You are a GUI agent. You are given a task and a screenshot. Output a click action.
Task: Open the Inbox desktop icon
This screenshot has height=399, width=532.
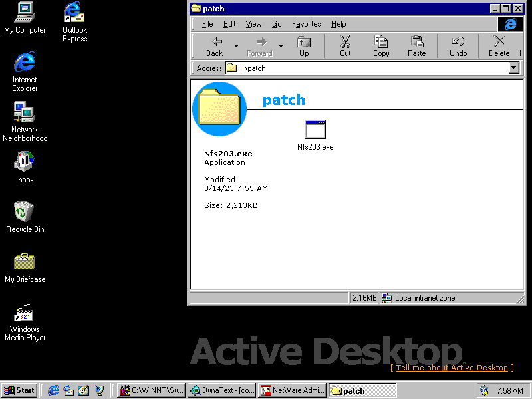tap(25, 168)
